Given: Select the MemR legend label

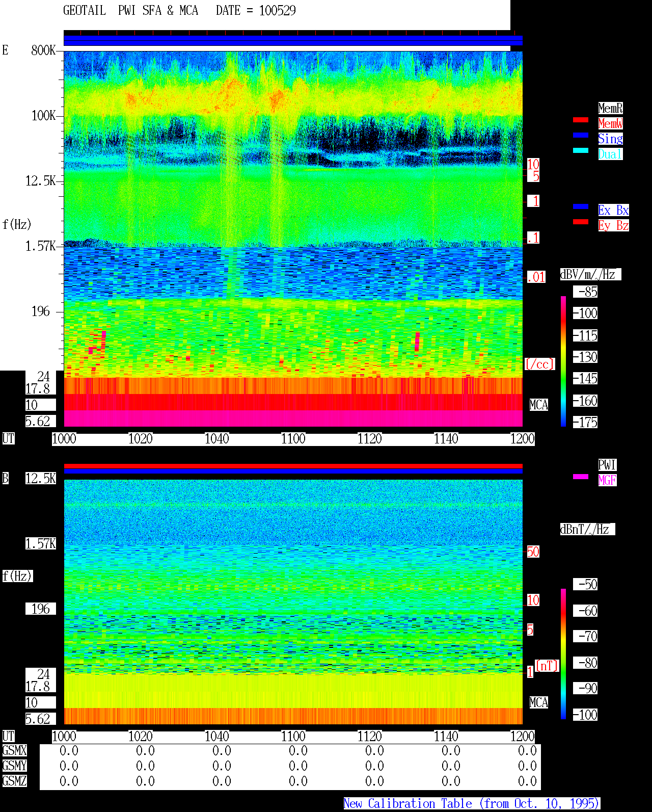Looking at the screenshot, I should (x=610, y=108).
